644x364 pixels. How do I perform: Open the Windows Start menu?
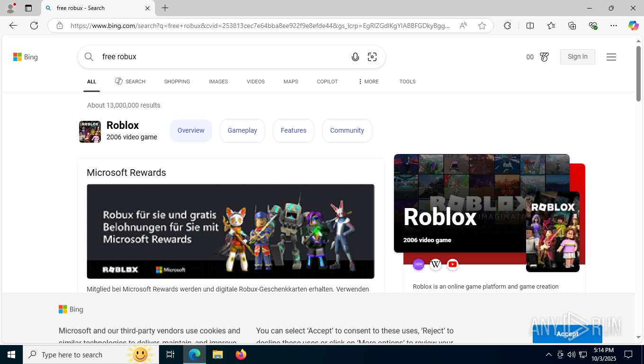pyautogui.click(x=11, y=355)
